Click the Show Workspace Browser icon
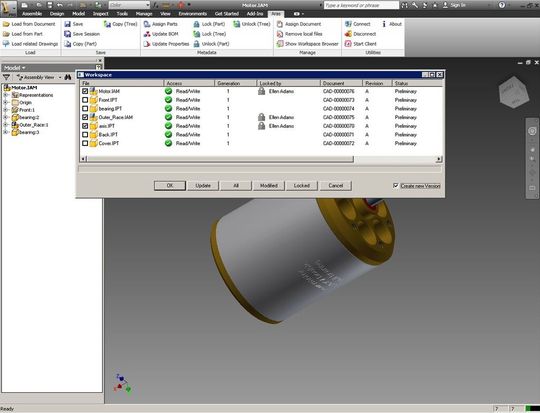Image resolution: width=540 pixels, height=413 pixels. point(280,44)
